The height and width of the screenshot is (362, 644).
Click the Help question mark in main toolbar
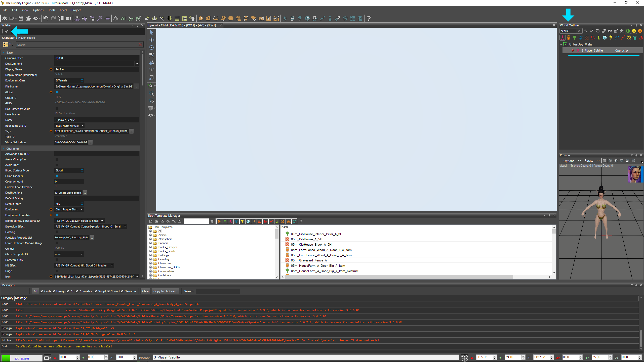pyautogui.click(x=369, y=18)
